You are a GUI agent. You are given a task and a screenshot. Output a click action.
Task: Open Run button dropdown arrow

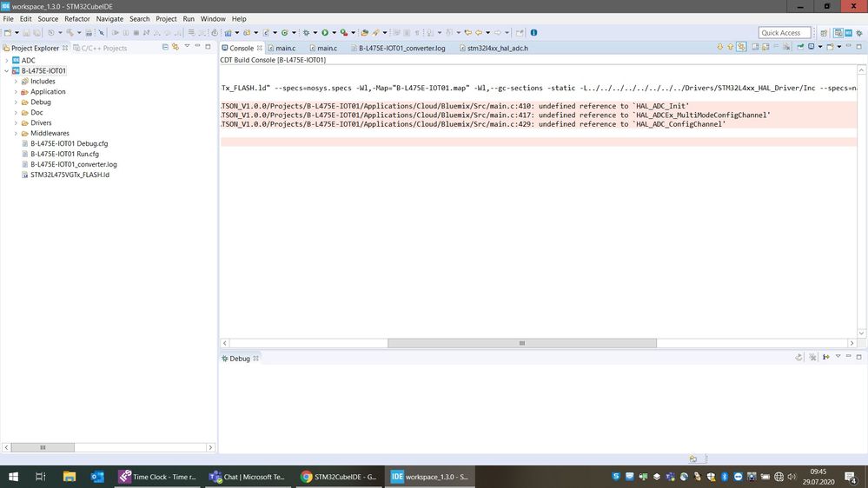(334, 33)
